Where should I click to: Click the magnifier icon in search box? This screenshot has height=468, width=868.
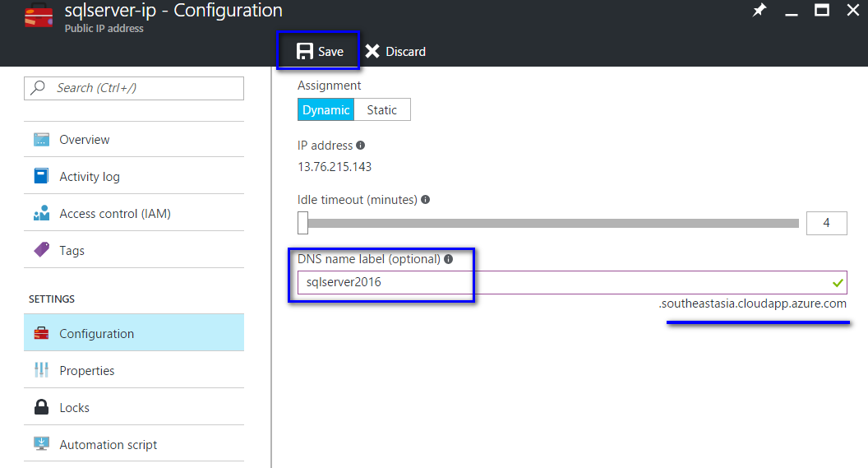click(x=38, y=87)
